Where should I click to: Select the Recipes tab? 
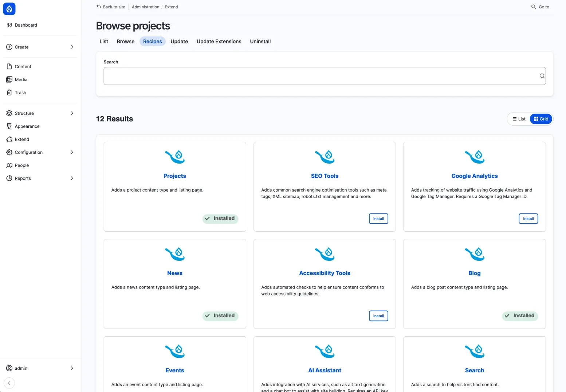coord(152,42)
